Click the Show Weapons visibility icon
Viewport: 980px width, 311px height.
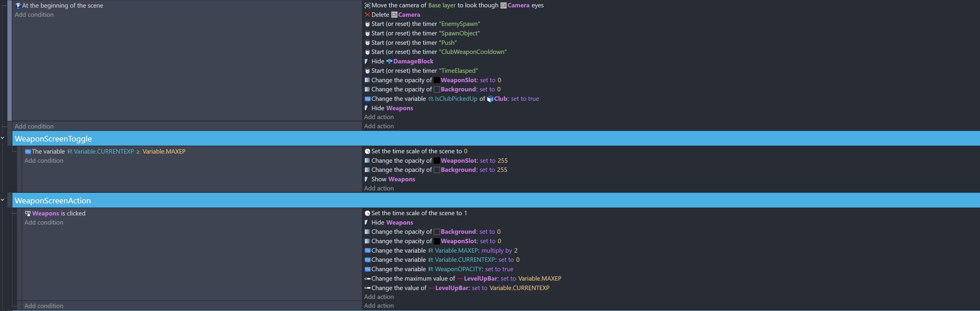coord(367,180)
